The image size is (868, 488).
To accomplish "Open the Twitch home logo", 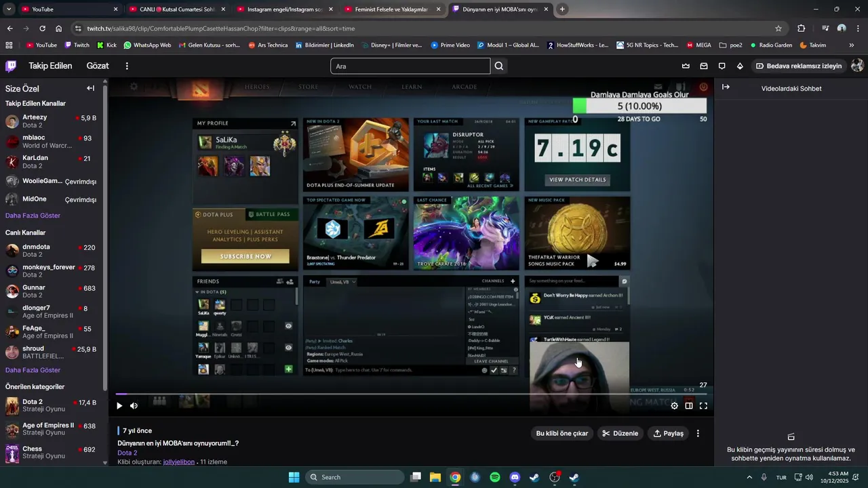I will [x=11, y=66].
